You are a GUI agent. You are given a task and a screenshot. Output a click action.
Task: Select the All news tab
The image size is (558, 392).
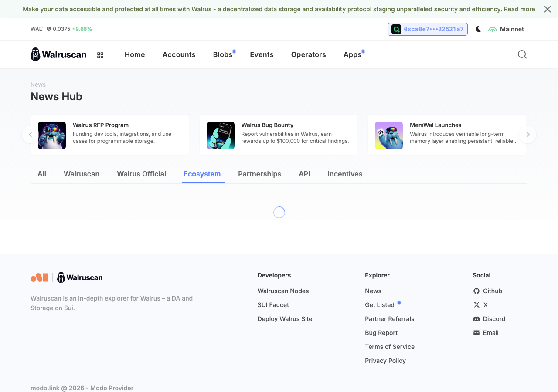point(42,174)
